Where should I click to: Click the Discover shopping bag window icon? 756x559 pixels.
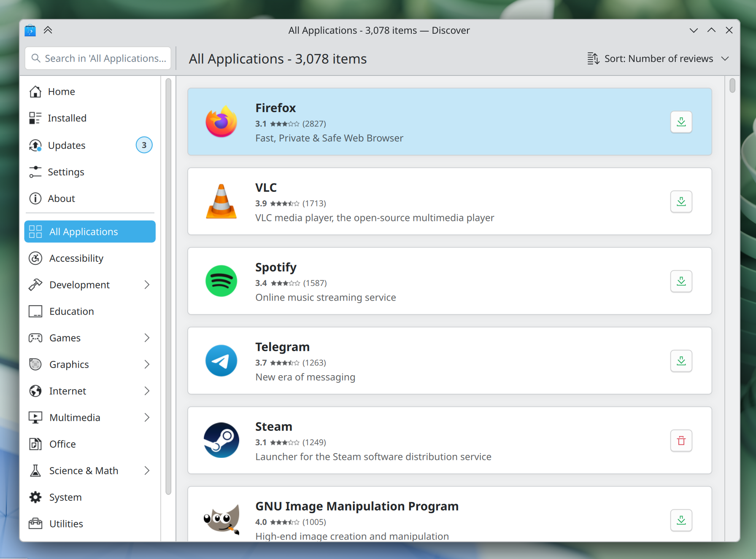click(30, 30)
